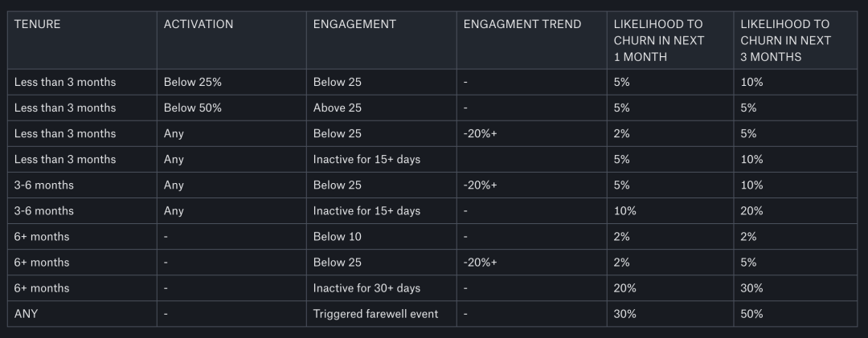Click 'Inactive for 15+ days' in 3-6 months row
Viewport: 868px width, 338px height.
(x=366, y=210)
